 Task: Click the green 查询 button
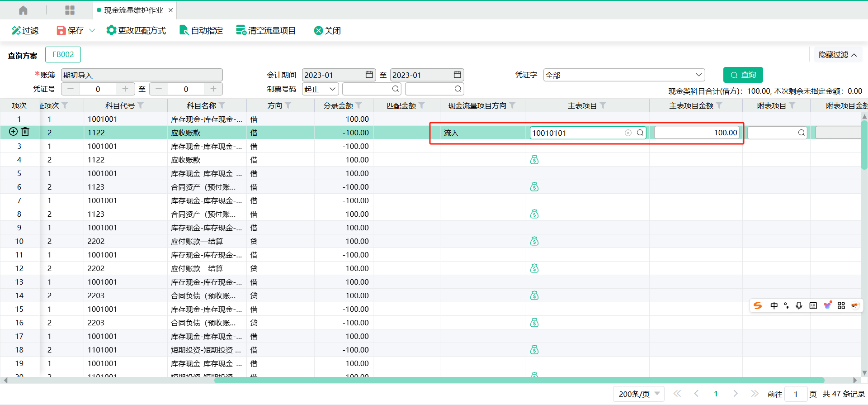pyautogui.click(x=743, y=75)
